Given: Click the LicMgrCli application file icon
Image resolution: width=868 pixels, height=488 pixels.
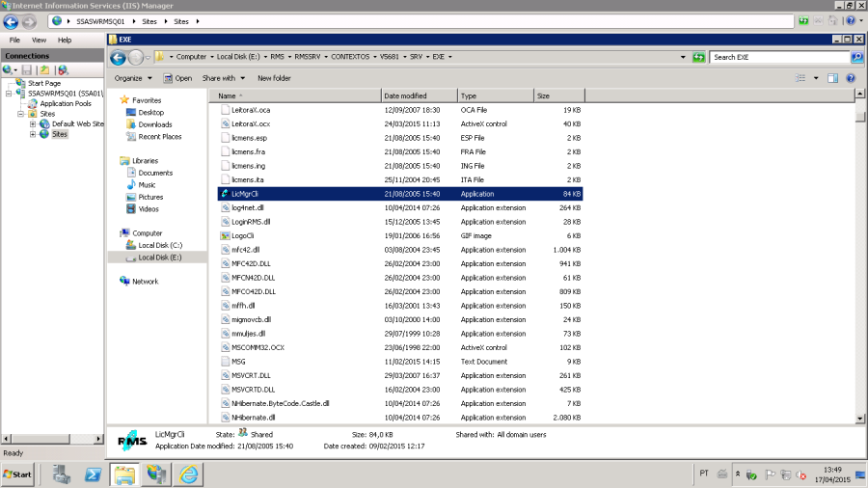Looking at the screenshot, I should pos(225,194).
